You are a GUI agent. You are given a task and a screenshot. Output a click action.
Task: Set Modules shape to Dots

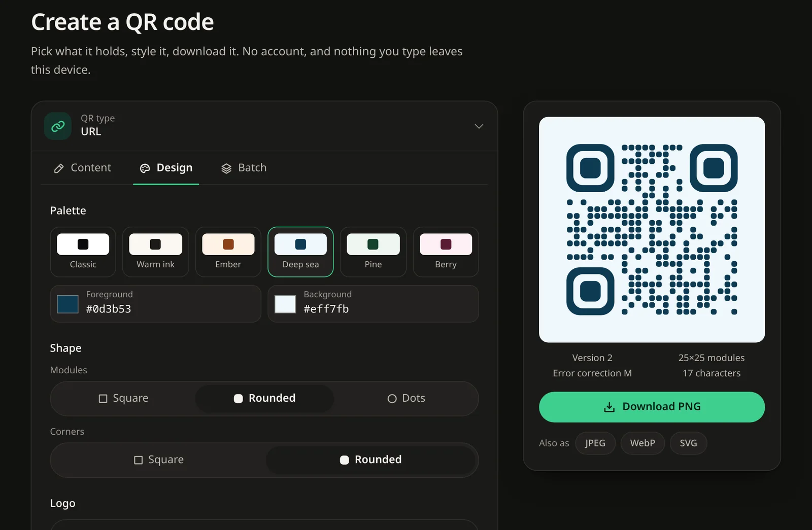point(406,399)
